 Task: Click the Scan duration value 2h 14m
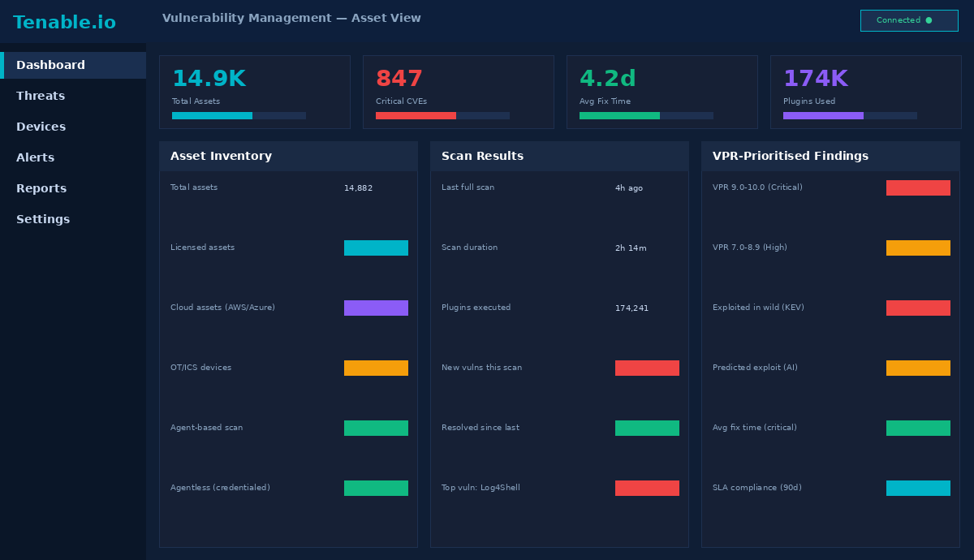click(631, 248)
